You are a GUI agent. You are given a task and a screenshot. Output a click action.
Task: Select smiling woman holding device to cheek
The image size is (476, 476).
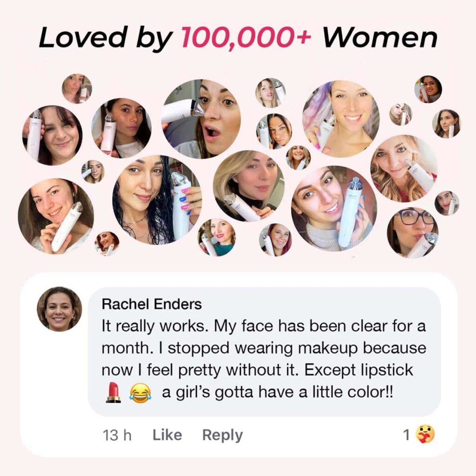tap(56, 216)
